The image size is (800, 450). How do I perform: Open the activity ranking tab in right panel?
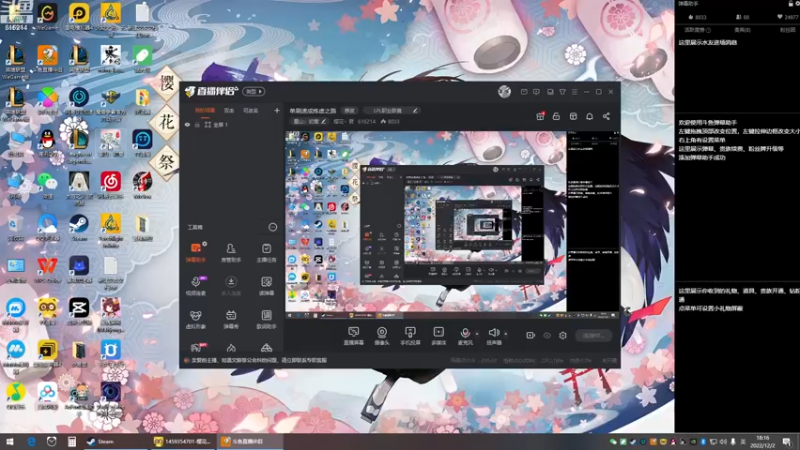coord(697,30)
